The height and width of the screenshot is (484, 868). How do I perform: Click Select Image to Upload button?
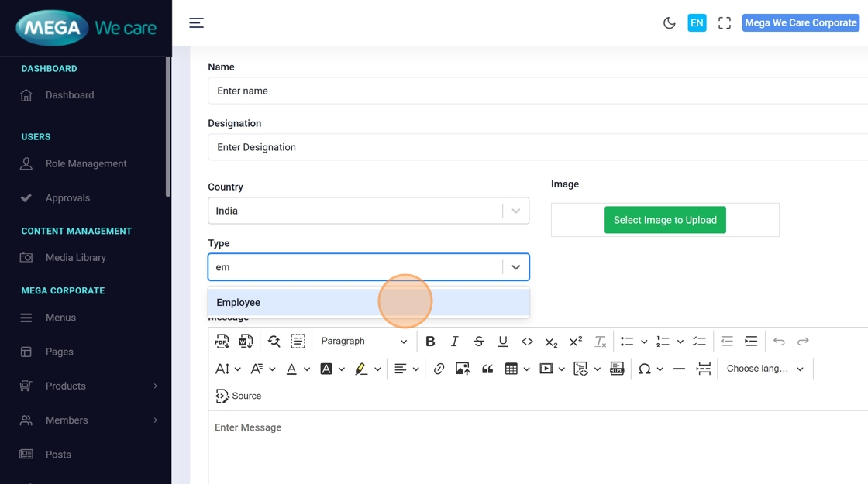pos(665,220)
